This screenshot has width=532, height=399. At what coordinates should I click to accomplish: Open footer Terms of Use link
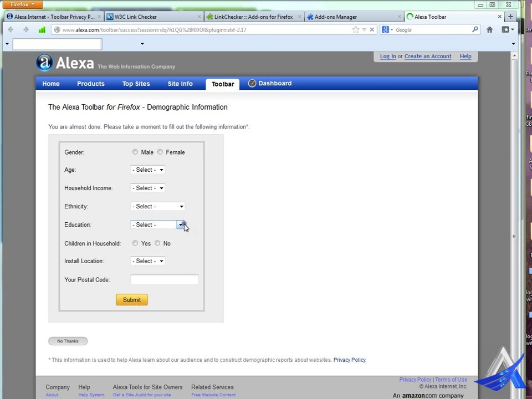coord(451,380)
